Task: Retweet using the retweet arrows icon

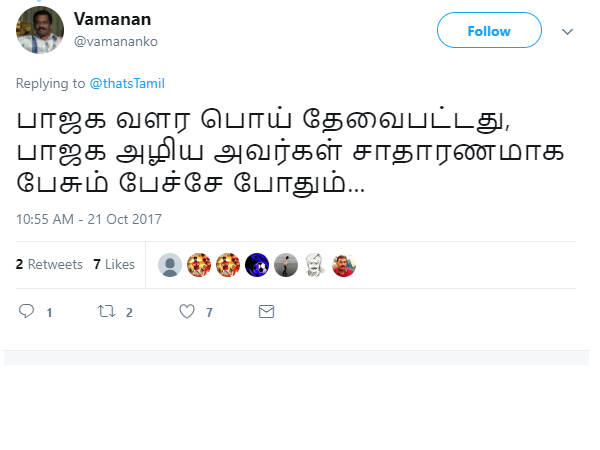Action: (106, 311)
